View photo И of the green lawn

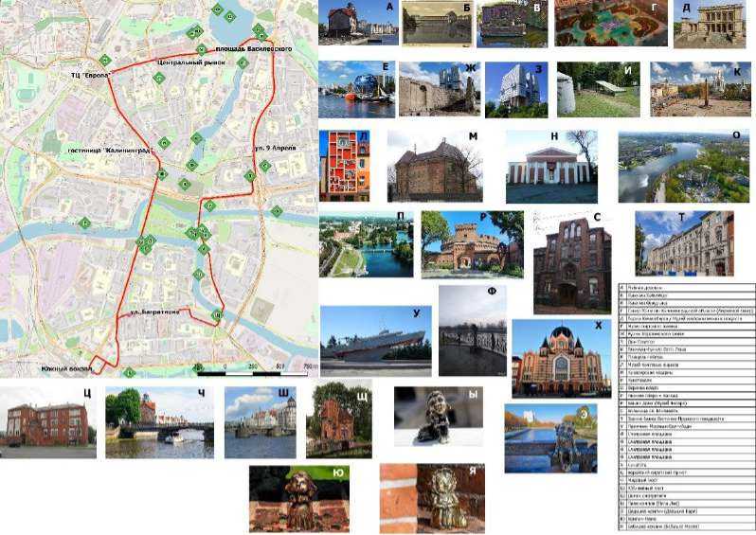[599, 89]
